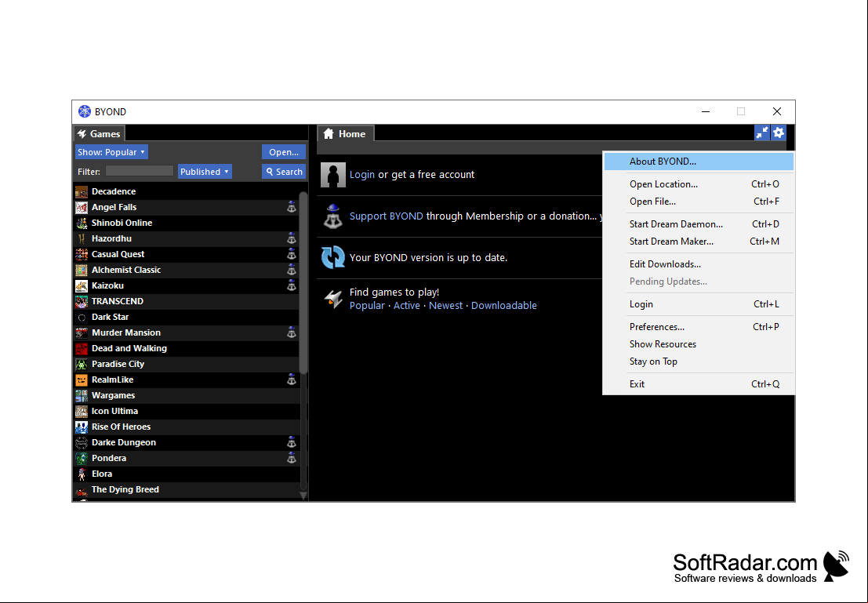
Task: Toggle Show Resources in the menu
Action: 699,344
